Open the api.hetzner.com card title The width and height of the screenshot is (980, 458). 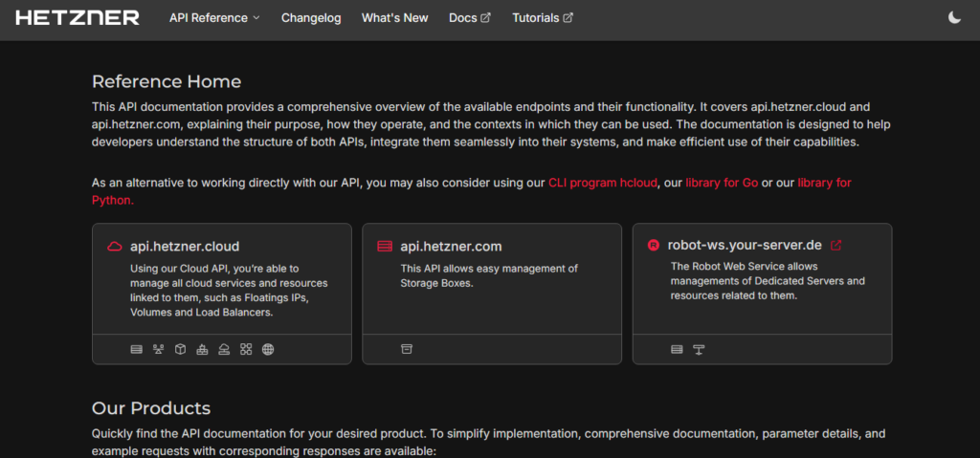pyautogui.click(x=452, y=246)
